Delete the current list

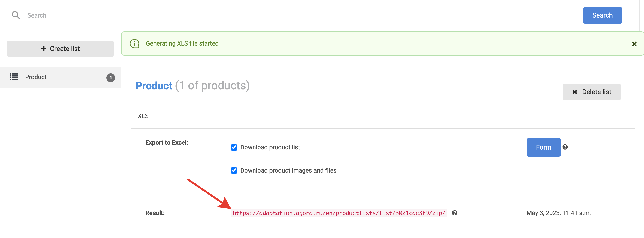tap(591, 92)
